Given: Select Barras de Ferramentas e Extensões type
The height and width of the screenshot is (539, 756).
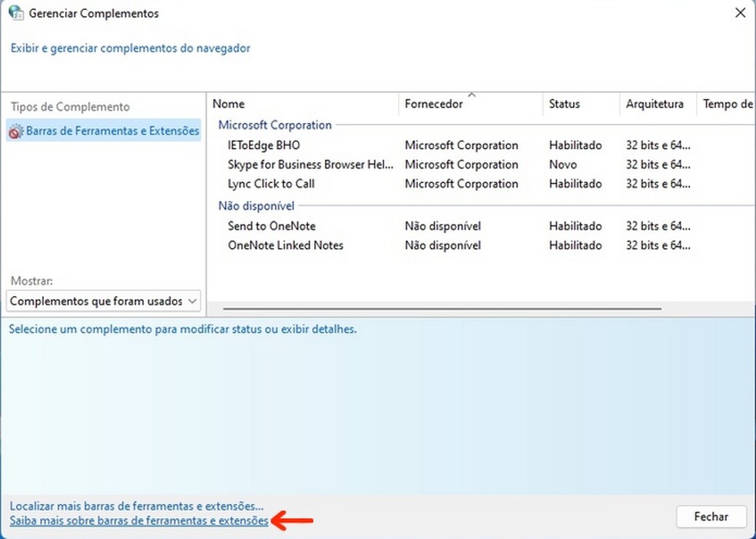Looking at the screenshot, I should pyautogui.click(x=104, y=131).
